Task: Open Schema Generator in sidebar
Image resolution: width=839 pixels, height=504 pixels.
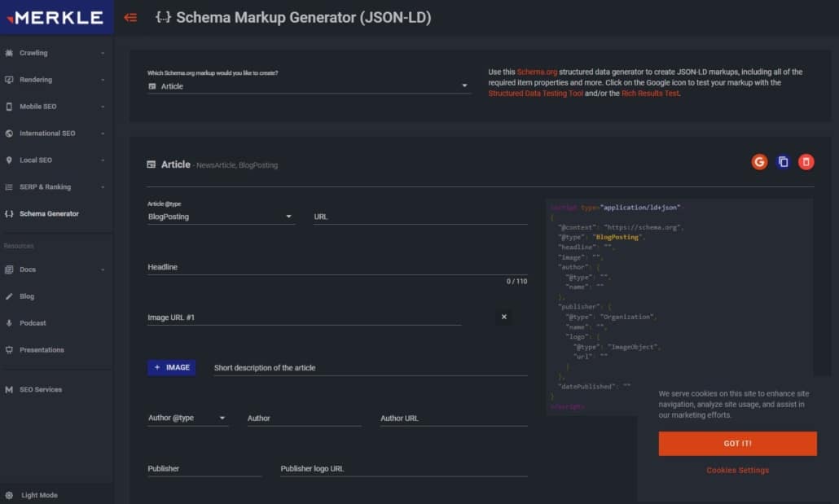Action: (49, 213)
